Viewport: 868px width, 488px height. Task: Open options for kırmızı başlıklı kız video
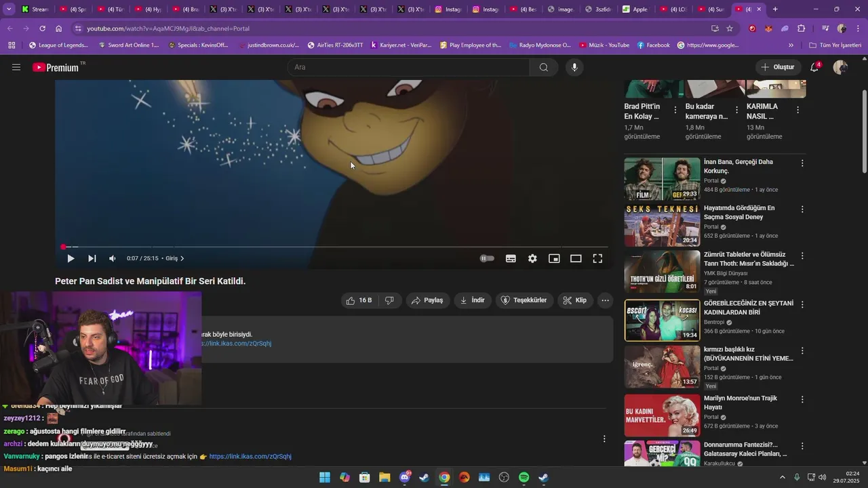[x=802, y=351]
